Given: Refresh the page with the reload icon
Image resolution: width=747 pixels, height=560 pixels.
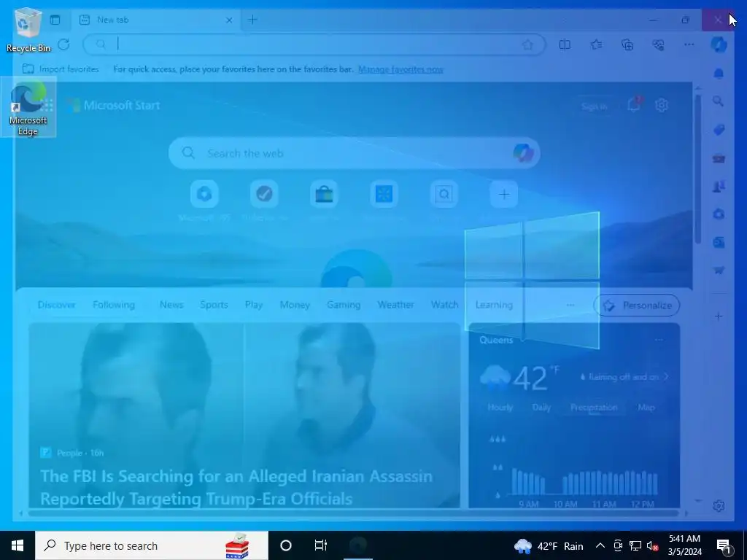Looking at the screenshot, I should (63, 44).
